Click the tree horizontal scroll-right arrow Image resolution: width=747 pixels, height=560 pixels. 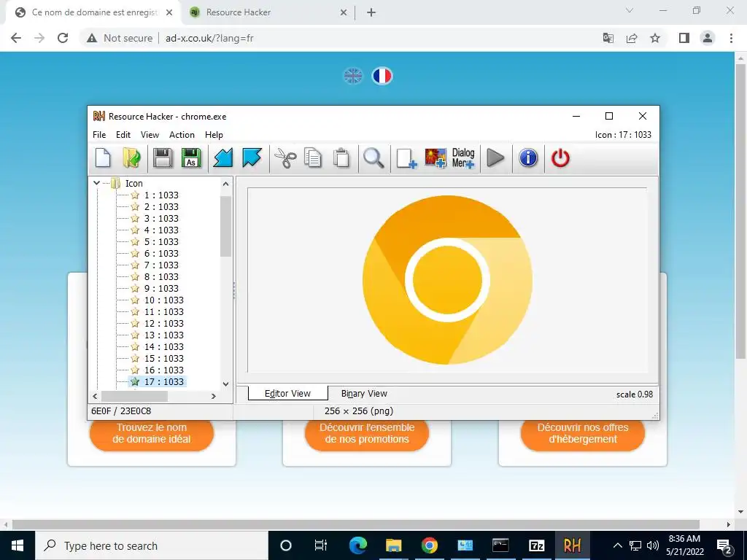point(214,396)
